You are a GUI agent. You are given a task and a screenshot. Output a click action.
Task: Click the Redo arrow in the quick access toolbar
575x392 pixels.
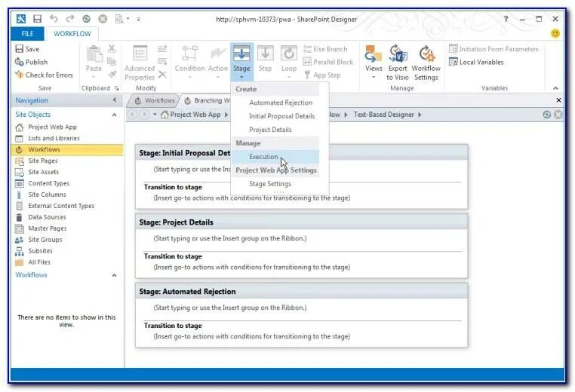coord(70,19)
